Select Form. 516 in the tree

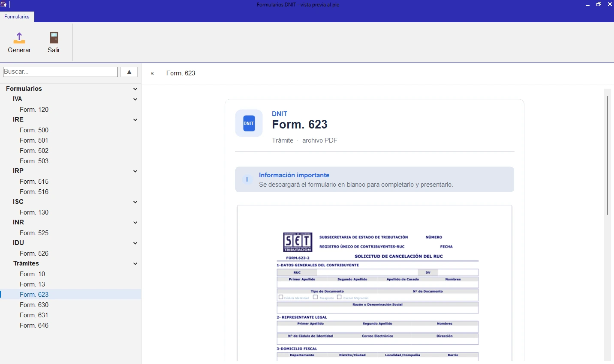click(x=34, y=192)
